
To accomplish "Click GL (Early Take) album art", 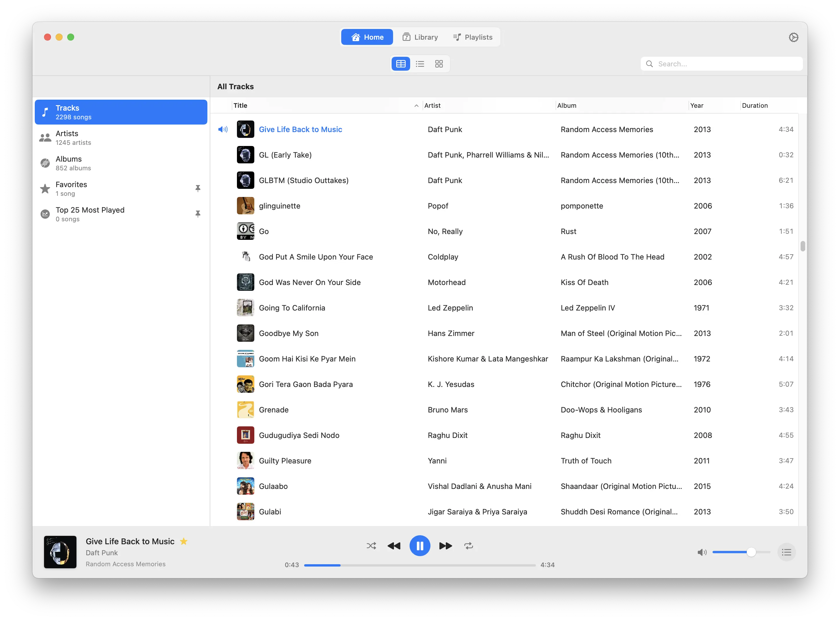I will point(245,155).
